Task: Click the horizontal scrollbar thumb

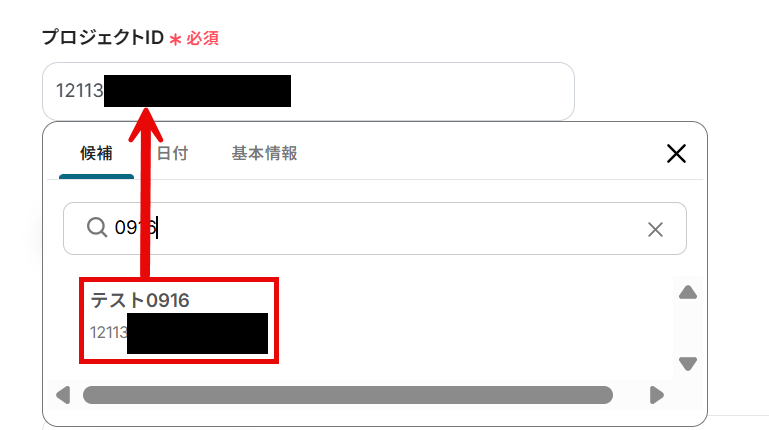Action: coord(348,395)
